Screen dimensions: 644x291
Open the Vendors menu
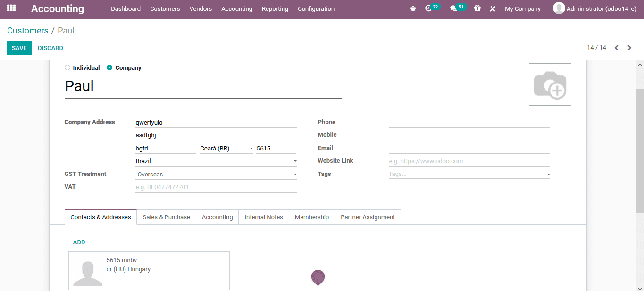201,8
